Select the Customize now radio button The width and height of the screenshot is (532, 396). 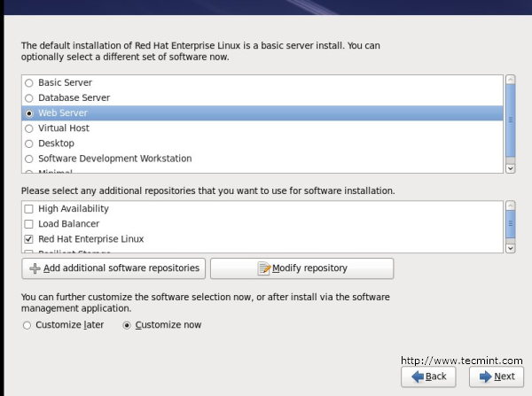coord(127,325)
